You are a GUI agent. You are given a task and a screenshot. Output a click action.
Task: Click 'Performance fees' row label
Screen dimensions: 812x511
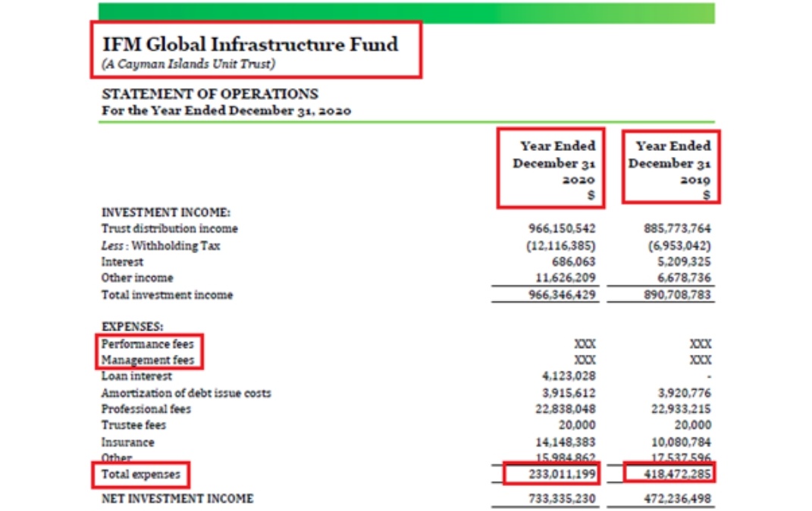[x=148, y=344]
